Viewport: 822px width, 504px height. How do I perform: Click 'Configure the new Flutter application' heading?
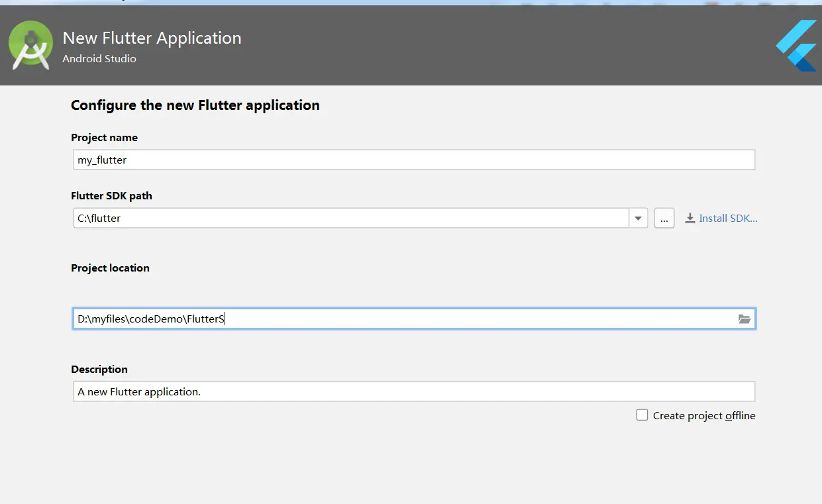coord(195,105)
